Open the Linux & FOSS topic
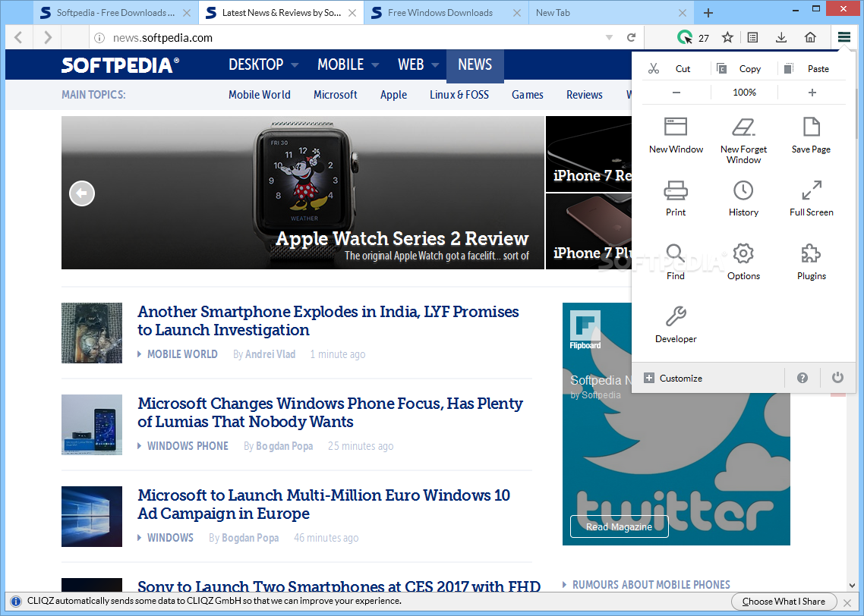The image size is (864, 616). click(x=459, y=95)
